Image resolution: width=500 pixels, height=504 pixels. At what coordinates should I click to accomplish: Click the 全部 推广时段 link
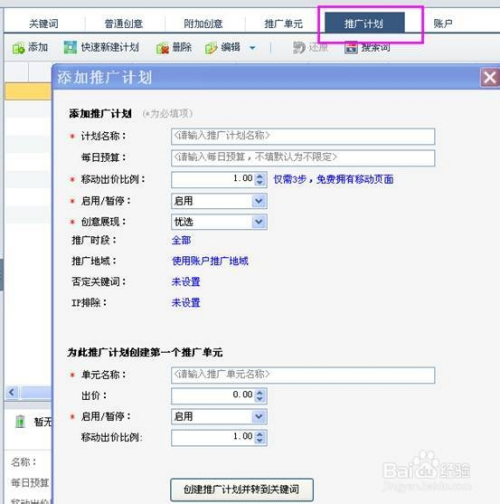[181, 240]
